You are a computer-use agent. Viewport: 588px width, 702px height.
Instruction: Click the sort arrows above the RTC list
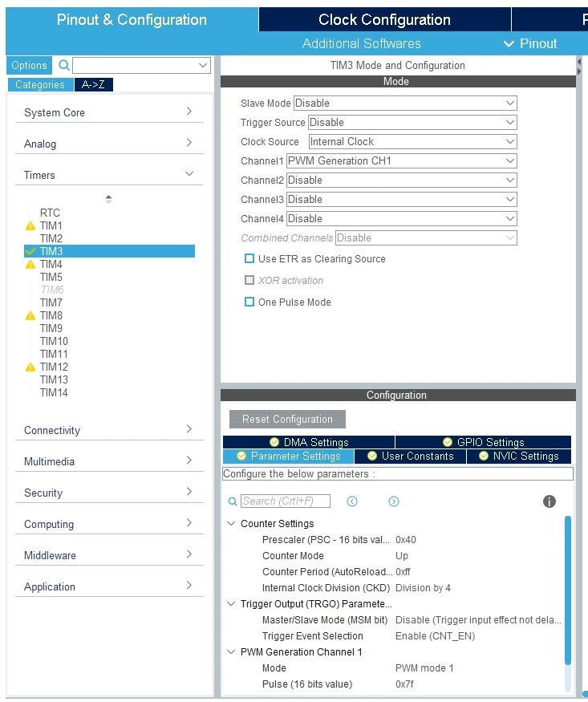coord(108,199)
